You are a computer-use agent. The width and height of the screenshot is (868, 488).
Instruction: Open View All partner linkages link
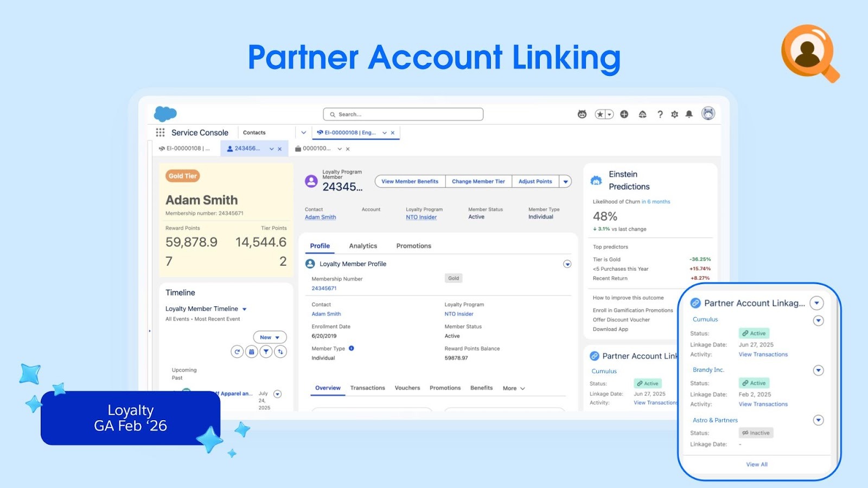click(x=756, y=465)
